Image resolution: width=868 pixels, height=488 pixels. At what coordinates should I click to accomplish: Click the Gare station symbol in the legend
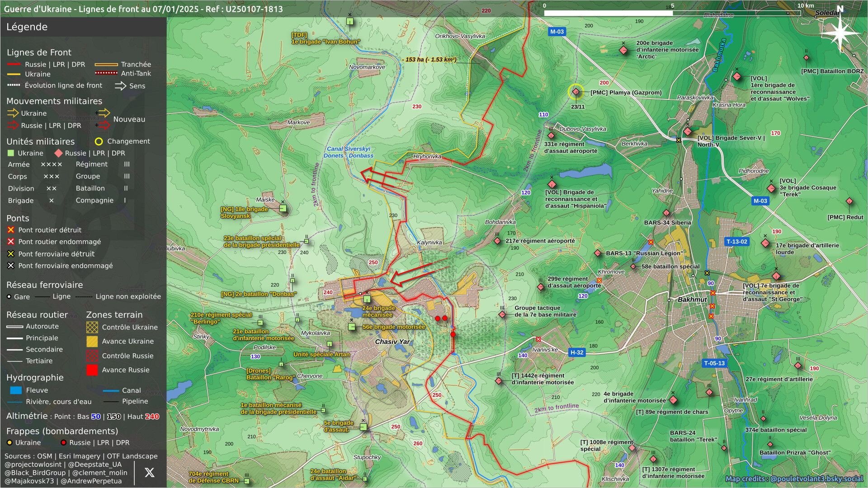9,297
